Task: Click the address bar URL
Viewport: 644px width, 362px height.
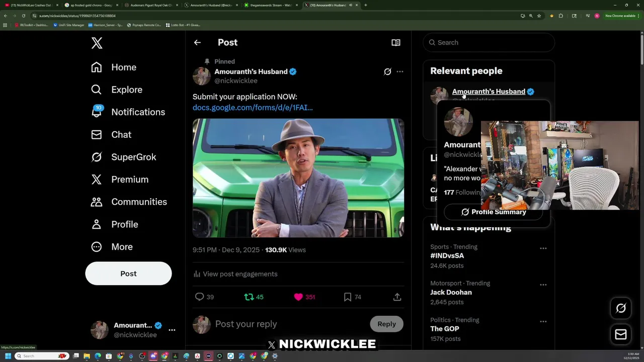Action: coord(77,16)
